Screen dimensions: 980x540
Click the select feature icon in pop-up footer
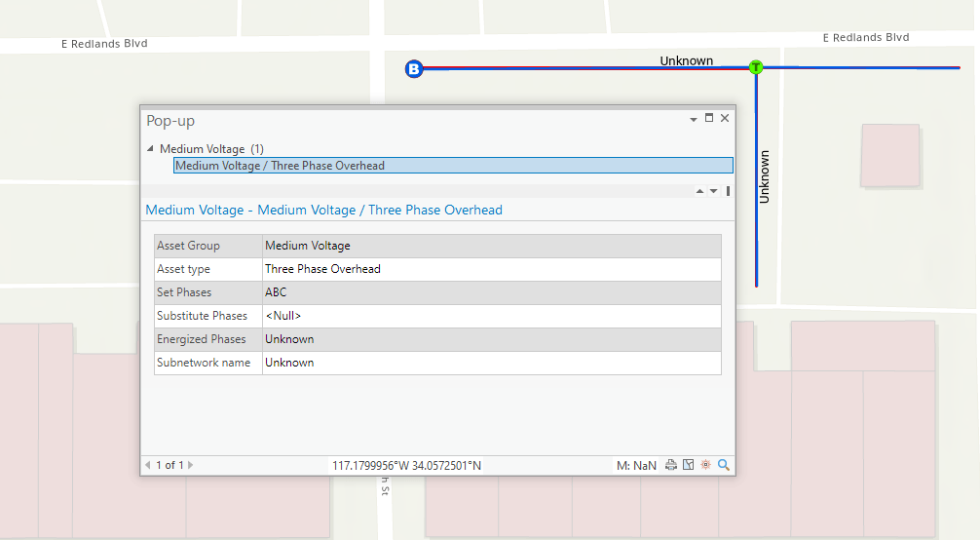click(x=688, y=465)
